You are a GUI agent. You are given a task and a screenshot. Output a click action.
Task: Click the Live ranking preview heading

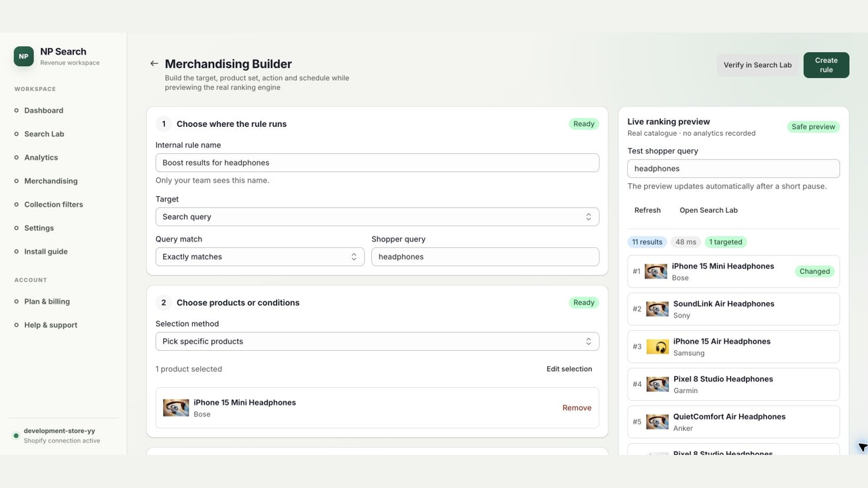click(668, 122)
